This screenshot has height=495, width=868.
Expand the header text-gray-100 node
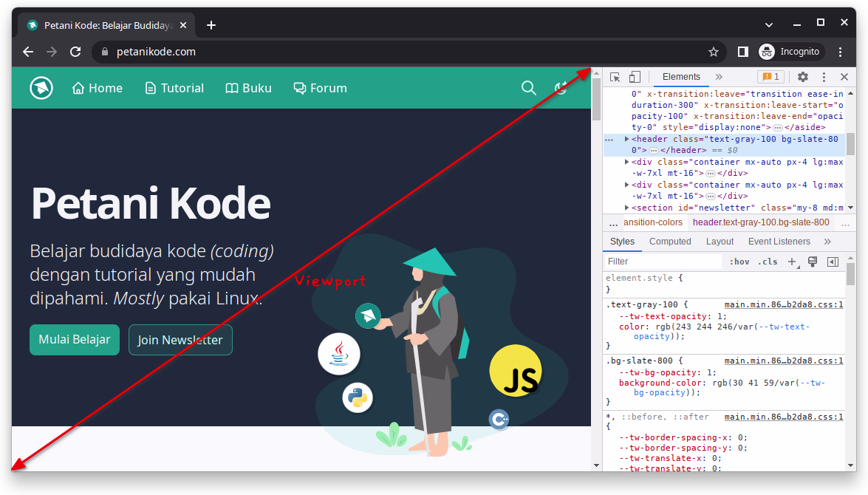[x=626, y=139]
